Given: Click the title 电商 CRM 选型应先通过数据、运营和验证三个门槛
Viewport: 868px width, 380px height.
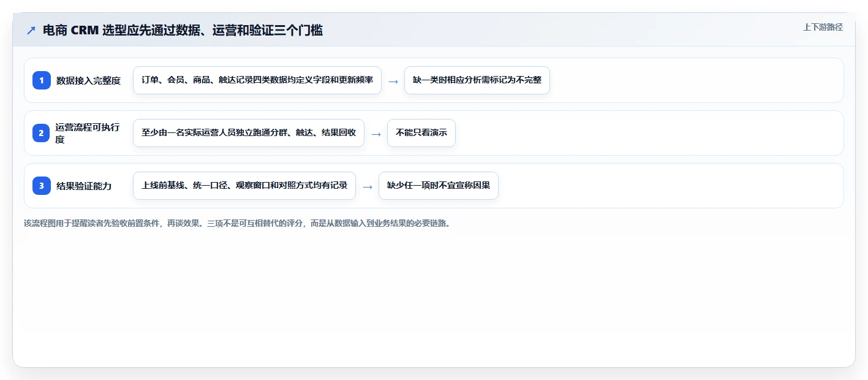Looking at the screenshot, I should pos(183,30).
